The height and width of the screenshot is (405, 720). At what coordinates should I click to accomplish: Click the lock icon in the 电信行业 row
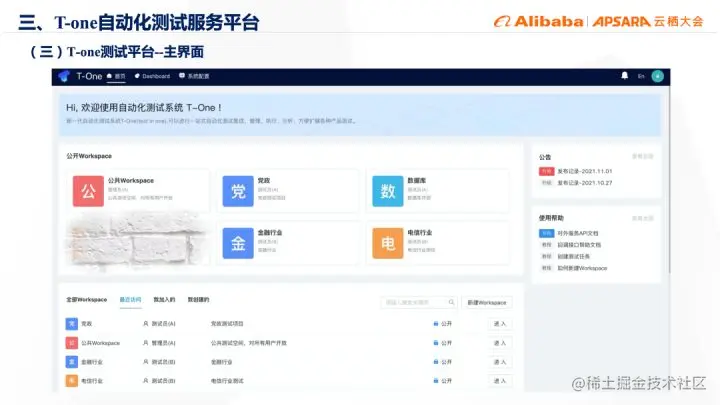[x=436, y=381]
